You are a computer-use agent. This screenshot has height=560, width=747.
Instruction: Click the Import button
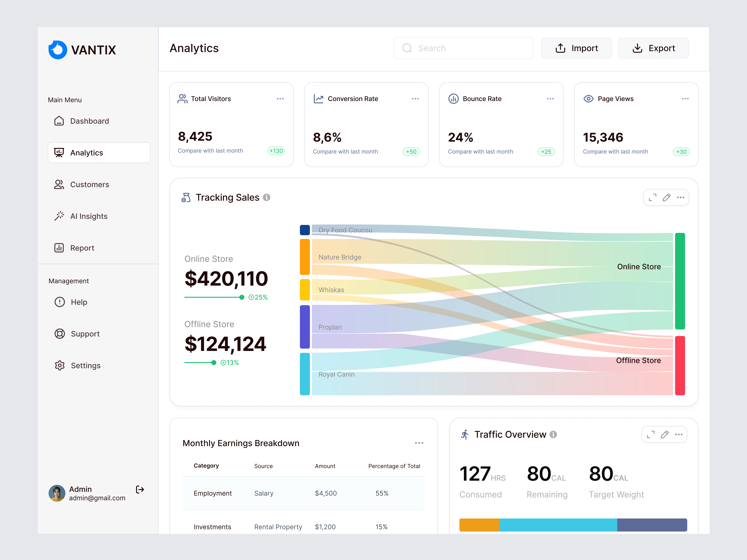(x=576, y=48)
